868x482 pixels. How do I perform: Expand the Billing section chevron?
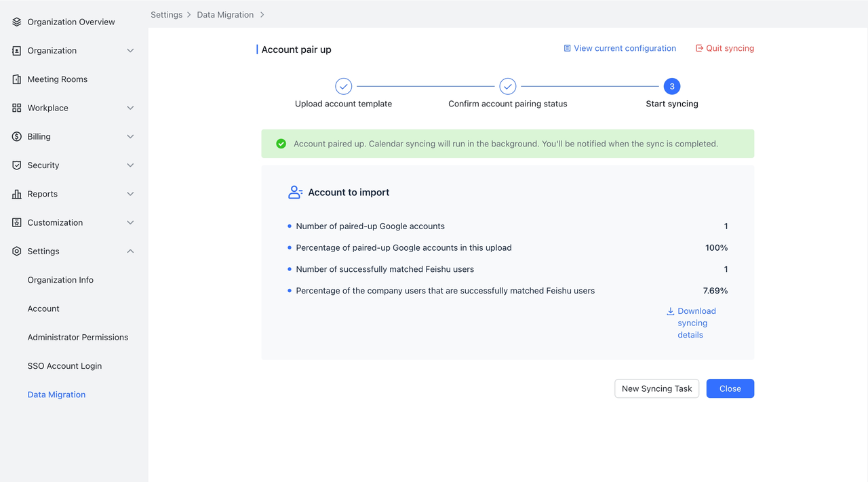130,136
